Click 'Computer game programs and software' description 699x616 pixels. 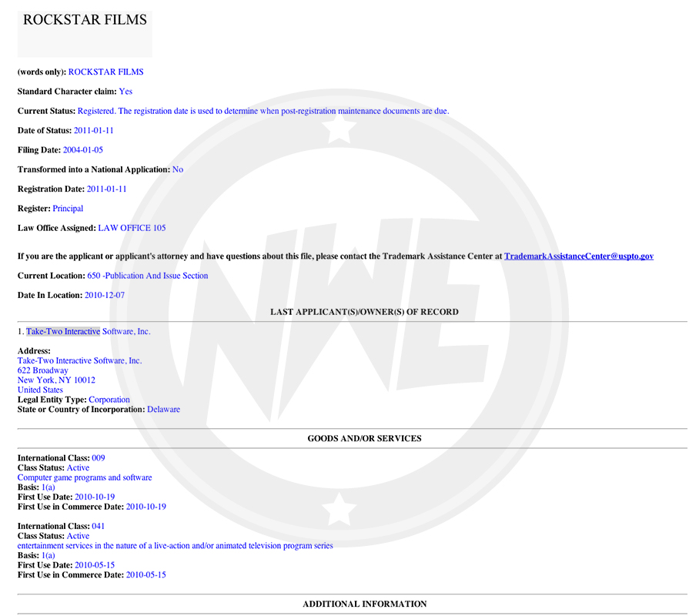pos(85,477)
